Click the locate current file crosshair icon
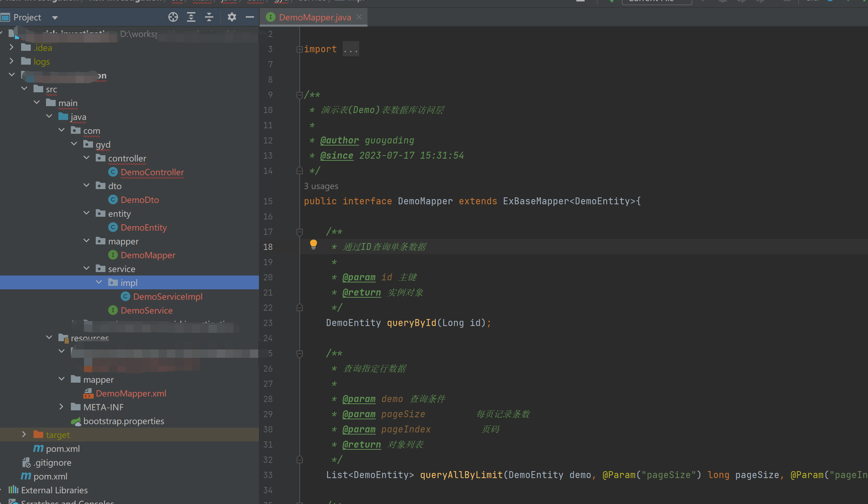The height and width of the screenshot is (504, 868). point(173,17)
